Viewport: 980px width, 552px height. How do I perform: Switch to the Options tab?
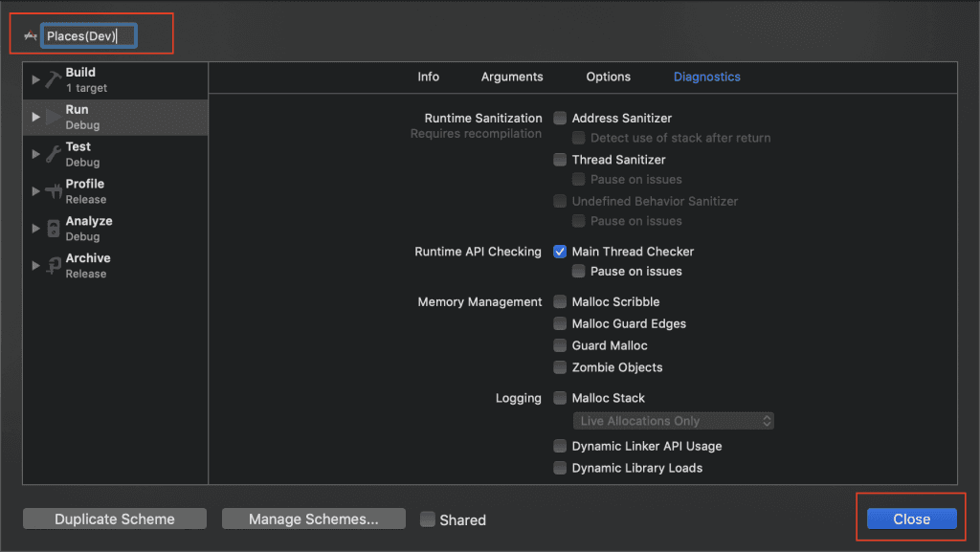(608, 77)
